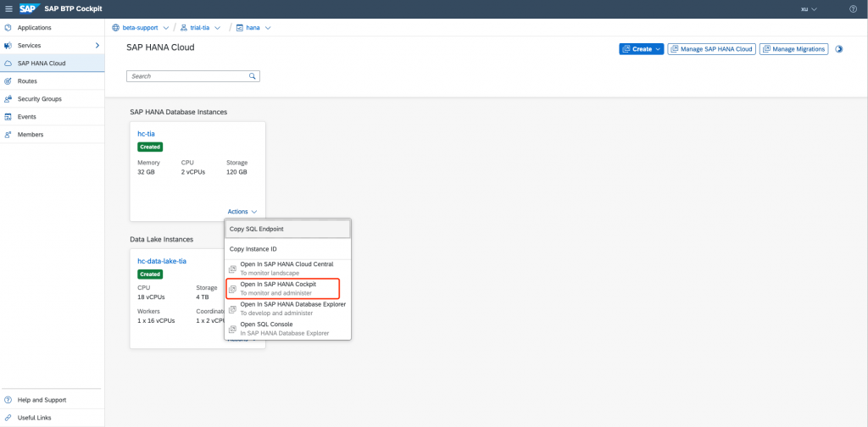868x427 pixels.
Task: Click the 2 vCPUs value
Action: coord(193,172)
